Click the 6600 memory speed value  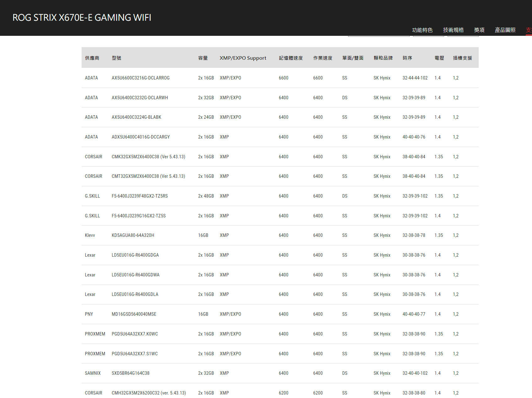tap(283, 78)
